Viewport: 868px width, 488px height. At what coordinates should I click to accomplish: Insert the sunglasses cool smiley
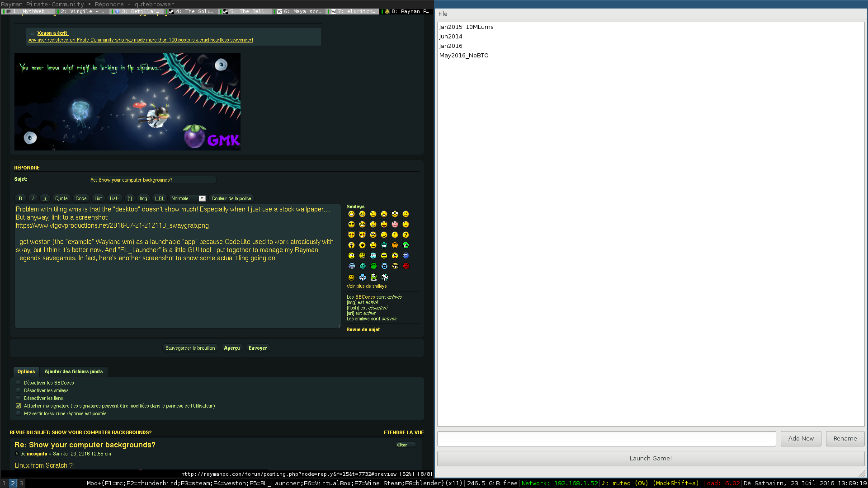351,225
